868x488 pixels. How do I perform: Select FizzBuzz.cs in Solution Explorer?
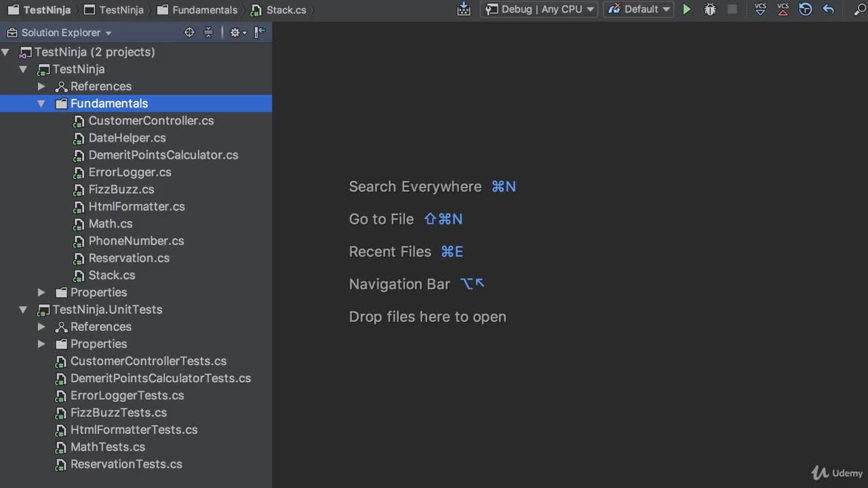tap(121, 189)
